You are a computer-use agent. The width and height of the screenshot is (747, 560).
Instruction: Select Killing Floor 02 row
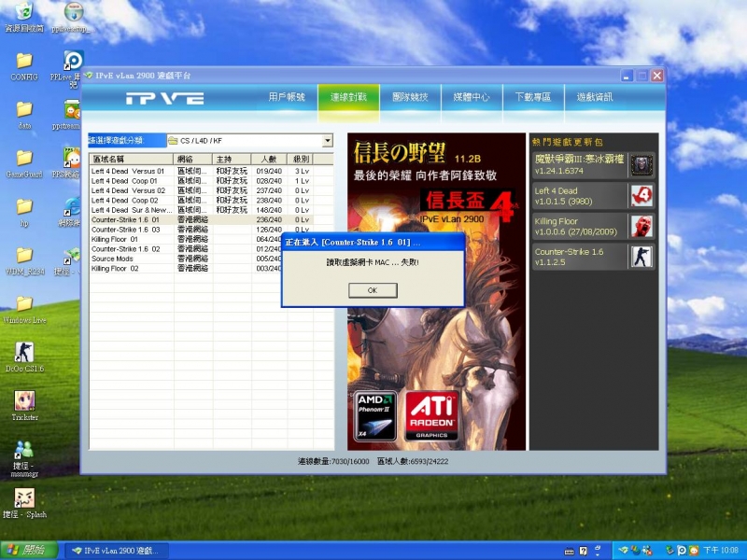point(186,269)
